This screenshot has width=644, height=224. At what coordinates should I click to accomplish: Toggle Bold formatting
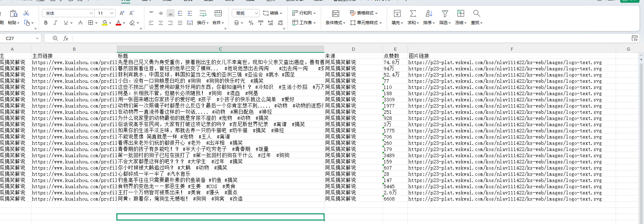tap(46, 23)
